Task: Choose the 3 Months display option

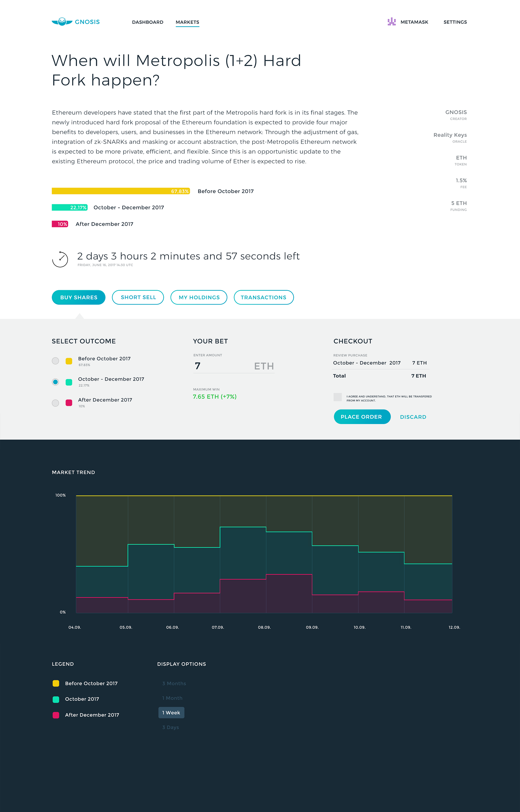Action: pos(174,683)
